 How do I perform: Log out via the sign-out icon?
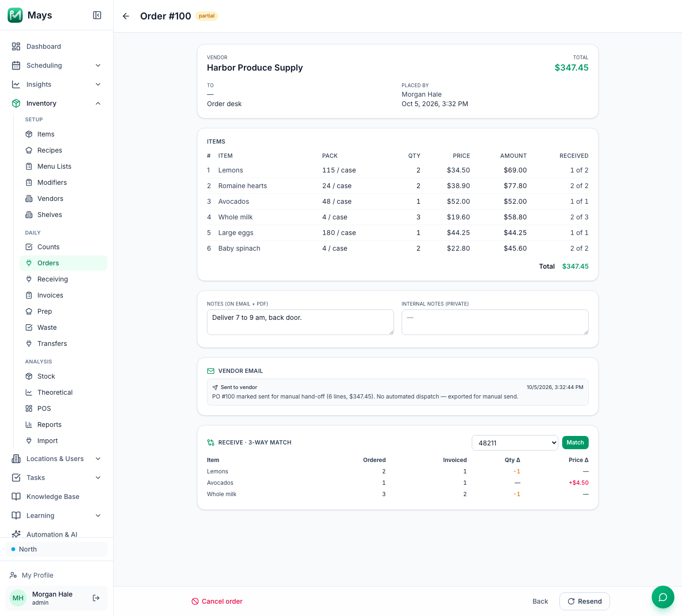[96, 598]
